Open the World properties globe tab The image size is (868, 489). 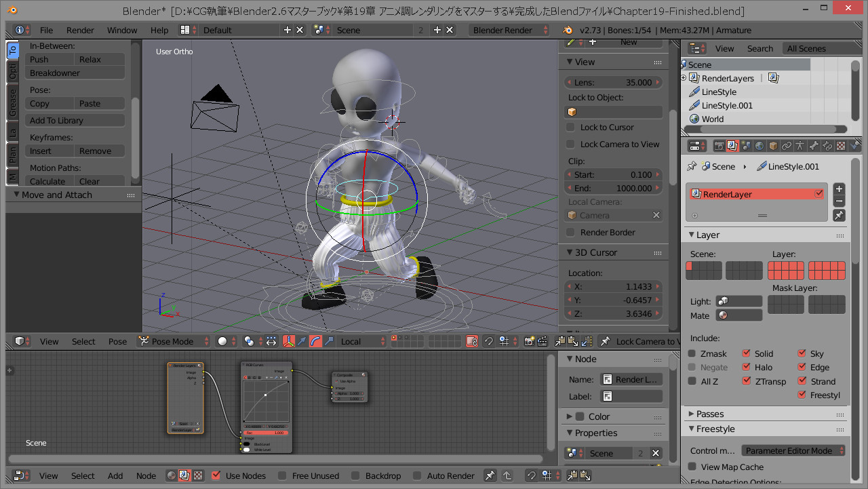759,146
